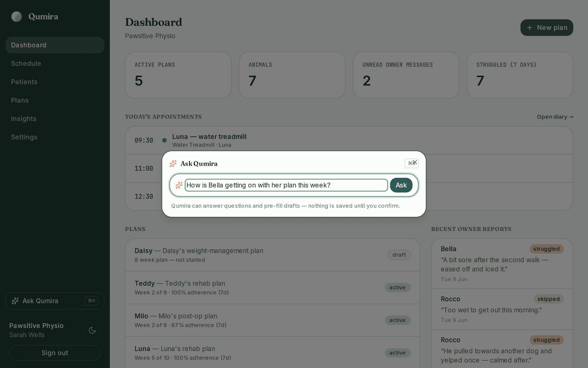Click the green status dot for Luna's appointment
588x368 pixels.
click(x=164, y=140)
